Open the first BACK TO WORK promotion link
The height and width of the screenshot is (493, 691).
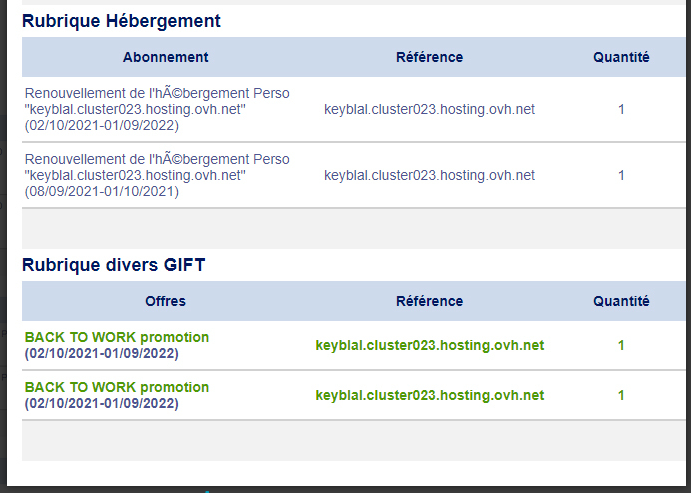tap(117, 338)
